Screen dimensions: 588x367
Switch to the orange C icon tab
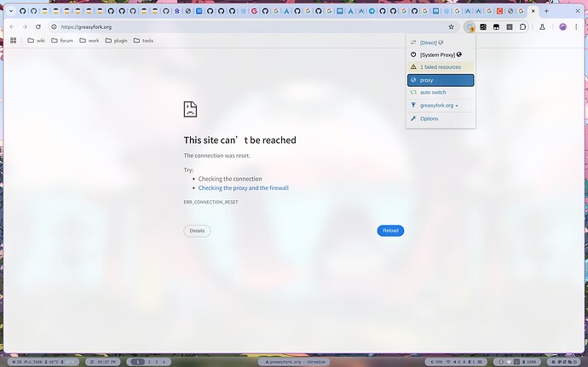(x=499, y=11)
